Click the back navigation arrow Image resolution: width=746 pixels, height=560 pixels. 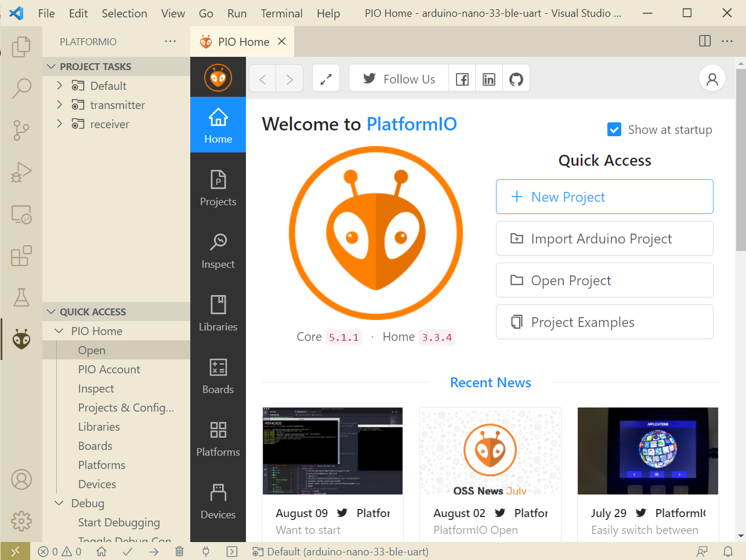pyautogui.click(x=263, y=79)
